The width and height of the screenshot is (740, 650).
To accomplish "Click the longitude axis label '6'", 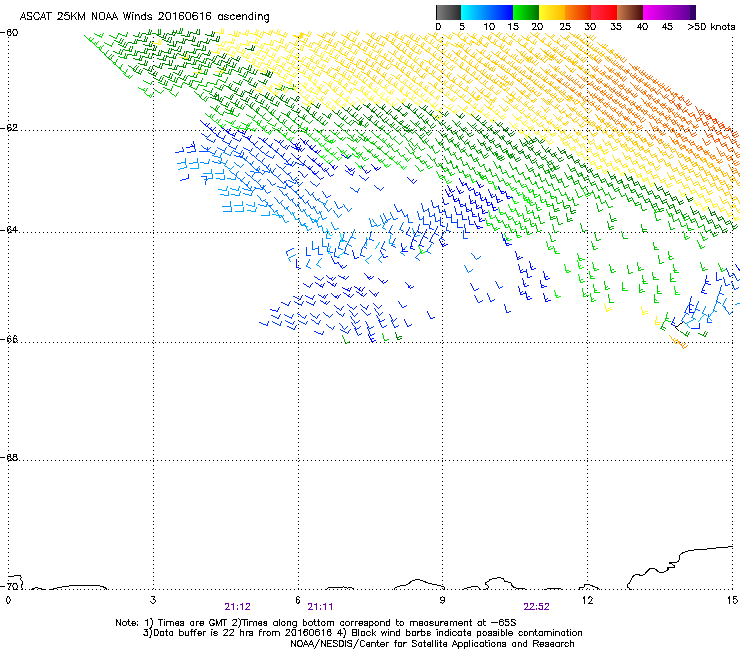I will (x=298, y=600).
